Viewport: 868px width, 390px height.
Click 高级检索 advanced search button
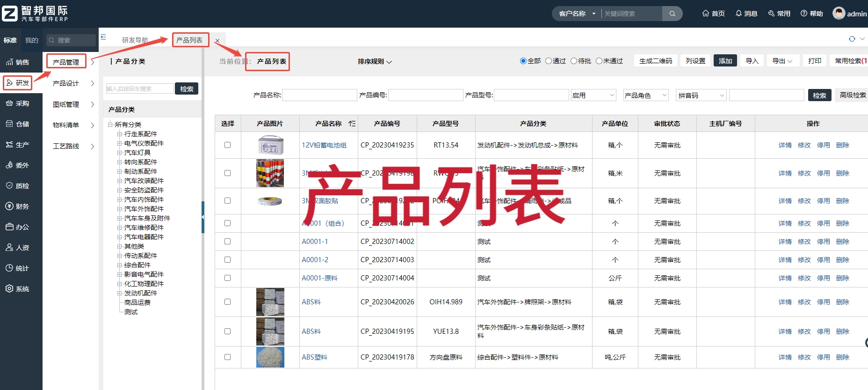coord(853,95)
